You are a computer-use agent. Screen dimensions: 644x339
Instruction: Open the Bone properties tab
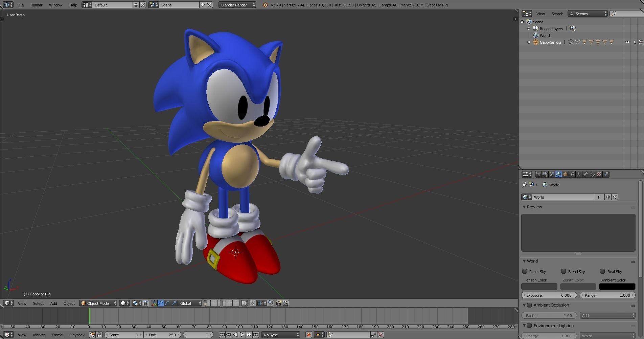(585, 174)
